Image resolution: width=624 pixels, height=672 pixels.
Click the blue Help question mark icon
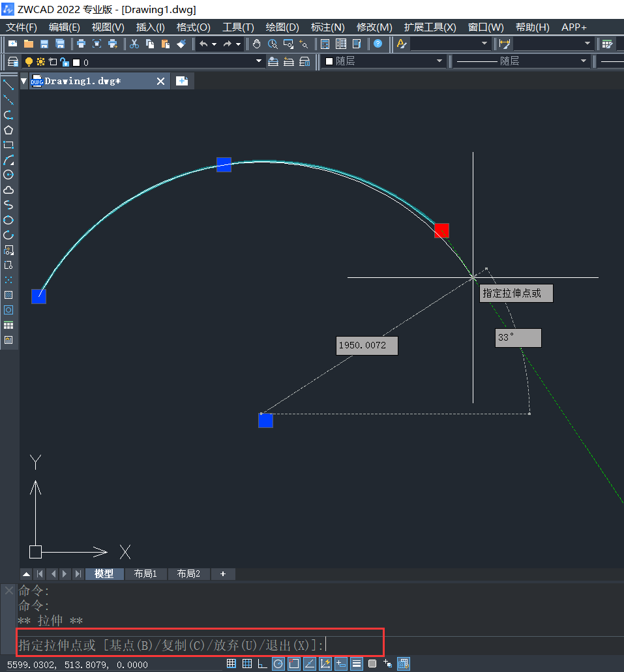coord(378,44)
